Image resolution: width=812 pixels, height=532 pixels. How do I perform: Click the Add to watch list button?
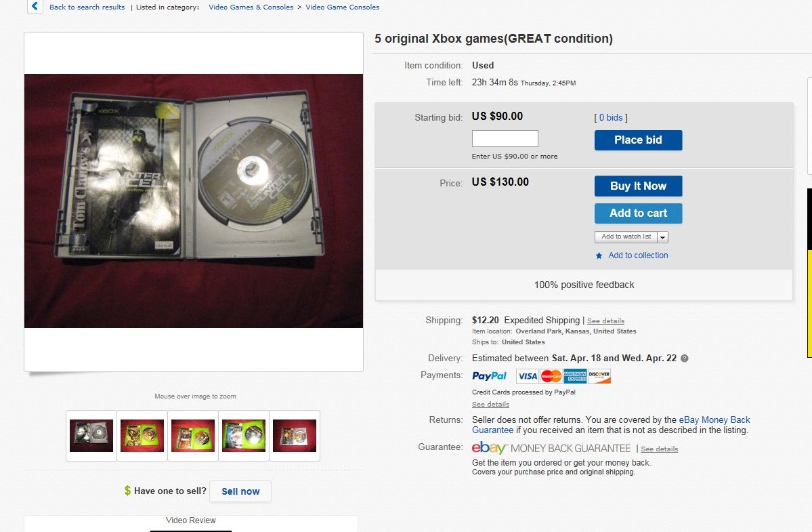pos(626,237)
